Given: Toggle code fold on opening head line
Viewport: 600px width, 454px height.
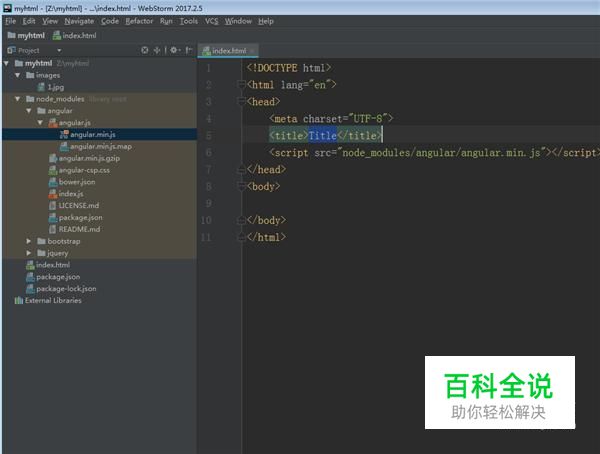Looking at the screenshot, I should [x=241, y=101].
